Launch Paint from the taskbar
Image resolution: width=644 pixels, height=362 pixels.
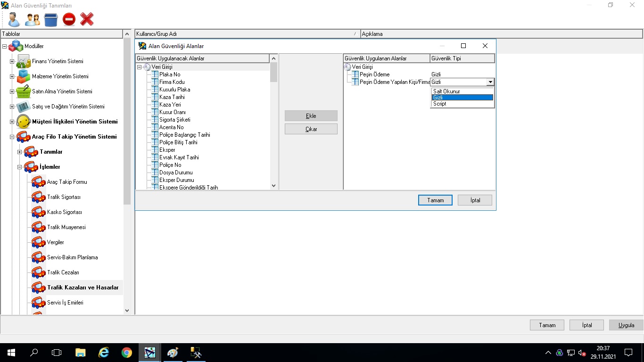point(173,353)
